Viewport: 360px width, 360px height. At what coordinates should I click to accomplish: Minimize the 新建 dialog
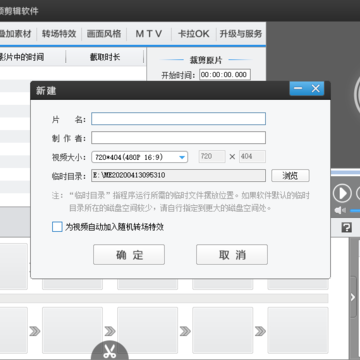coord(298,88)
